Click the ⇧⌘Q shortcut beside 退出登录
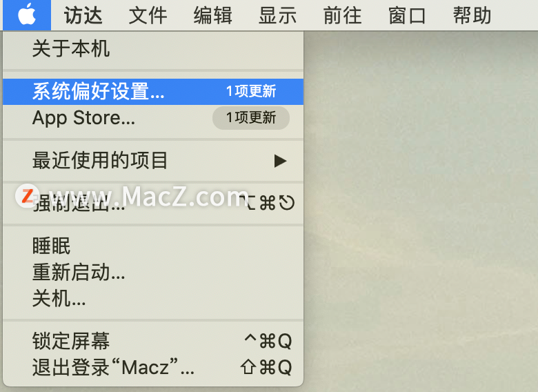Screen dimensions: 538x392 click(266, 367)
